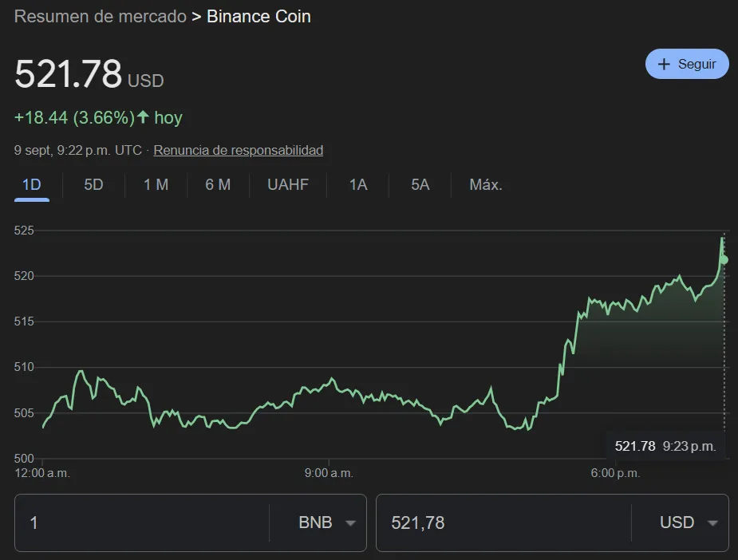738x560 pixels.
Task: Click the 505 y-axis label
Action: [24, 412]
